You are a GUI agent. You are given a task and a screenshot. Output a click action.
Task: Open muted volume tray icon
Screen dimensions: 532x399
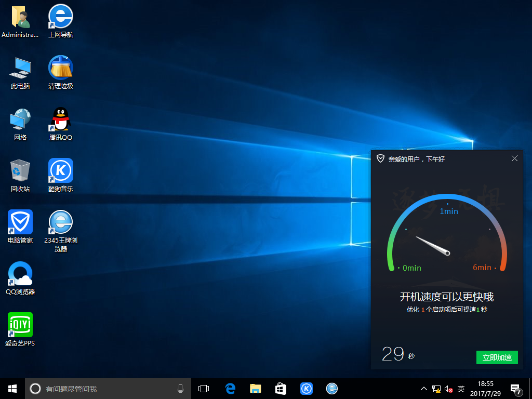tap(448, 389)
